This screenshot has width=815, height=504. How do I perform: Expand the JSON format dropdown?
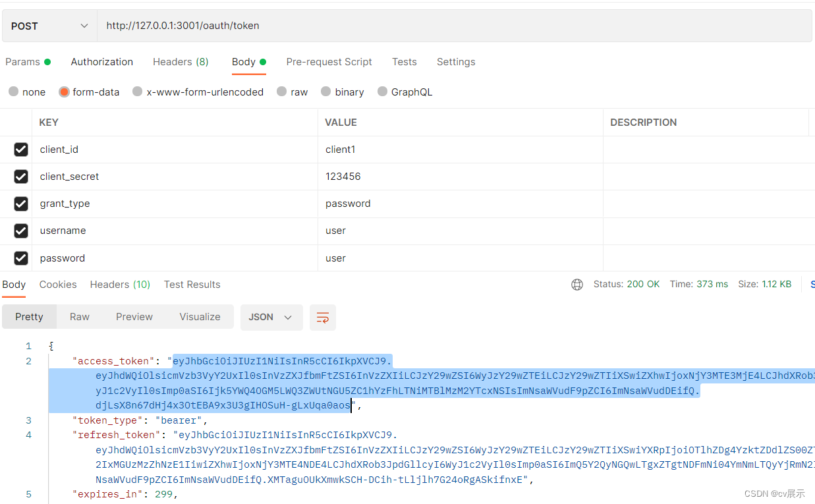click(271, 318)
